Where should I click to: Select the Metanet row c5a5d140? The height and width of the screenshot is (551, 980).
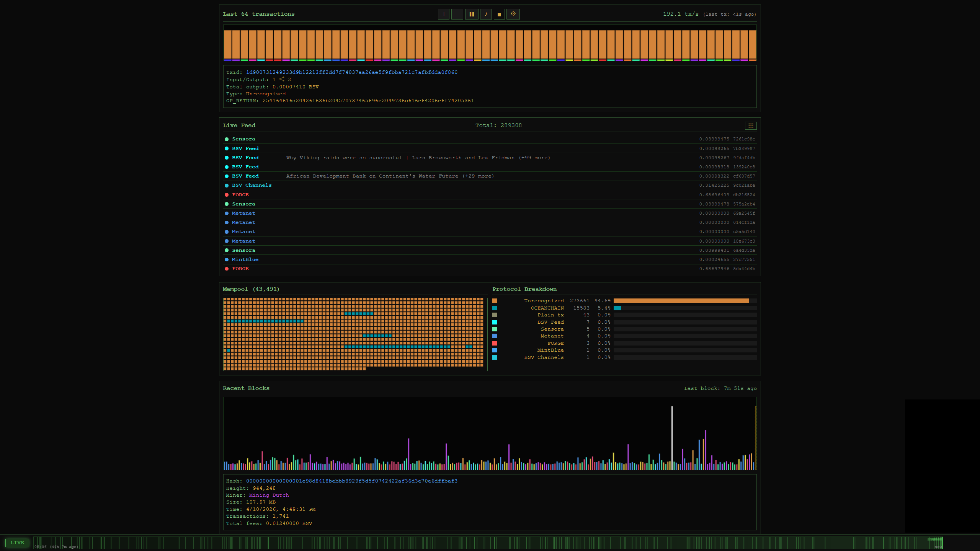click(x=490, y=231)
